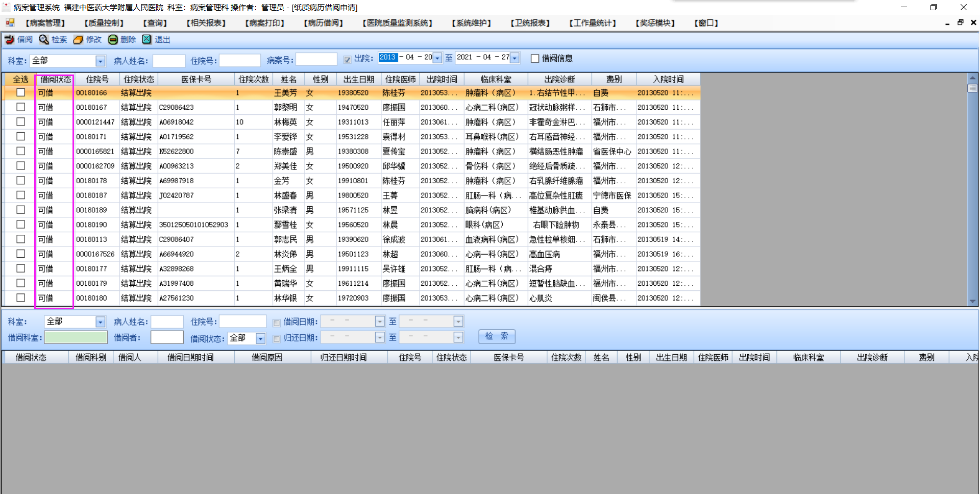This screenshot has width=980, height=494.
Task: Open the discharge end date picker dropdown
Action: tap(515, 58)
